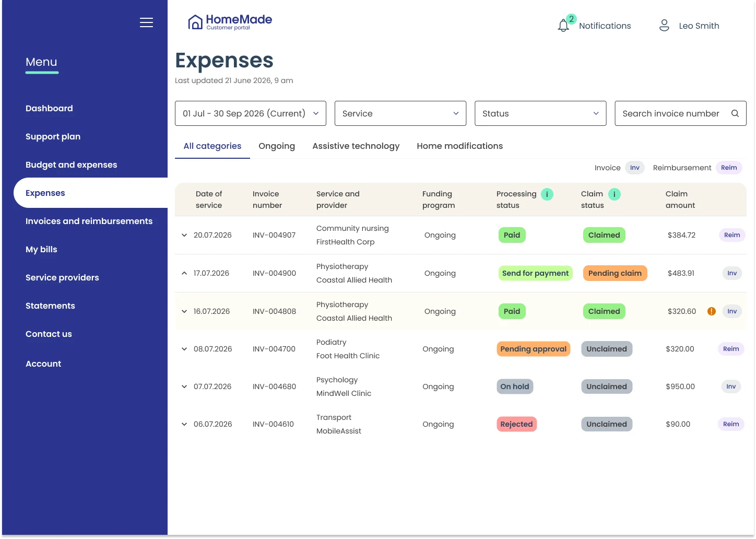Click the Reim badge on INV-004700 row
The image size is (756, 539).
tap(731, 349)
